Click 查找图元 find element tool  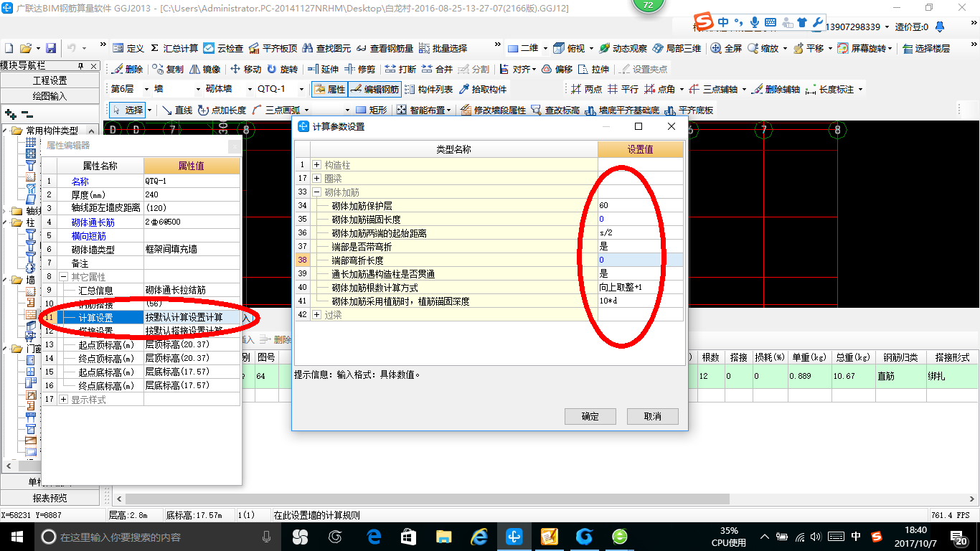click(326, 48)
